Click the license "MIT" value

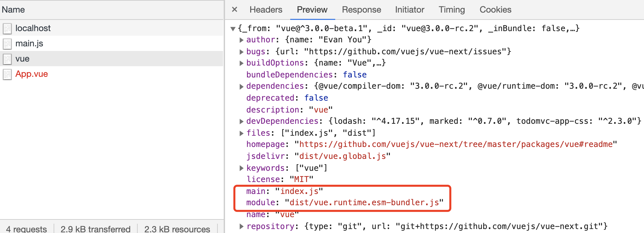(301, 179)
